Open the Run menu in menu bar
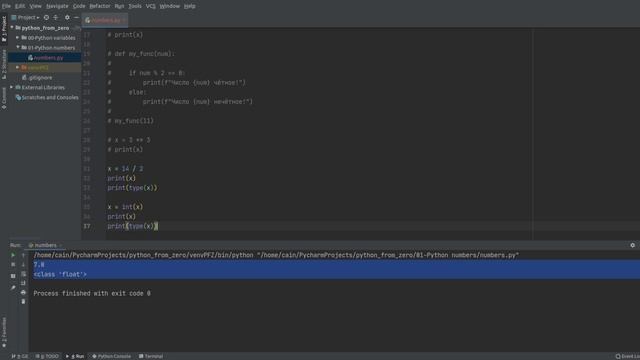The width and height of the screenshot is (640, 360). coord(119,6)
